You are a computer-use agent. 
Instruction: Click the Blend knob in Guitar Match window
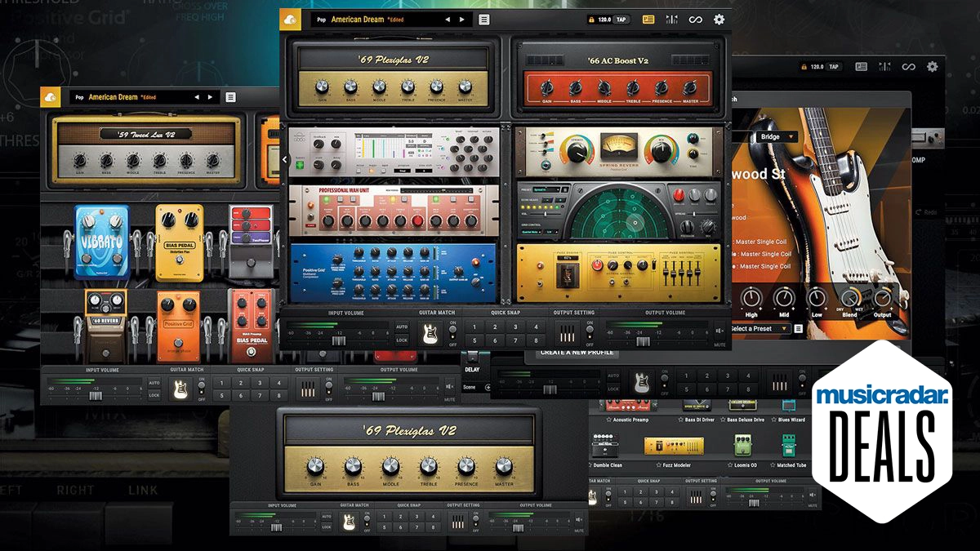[x=850, y=298]
